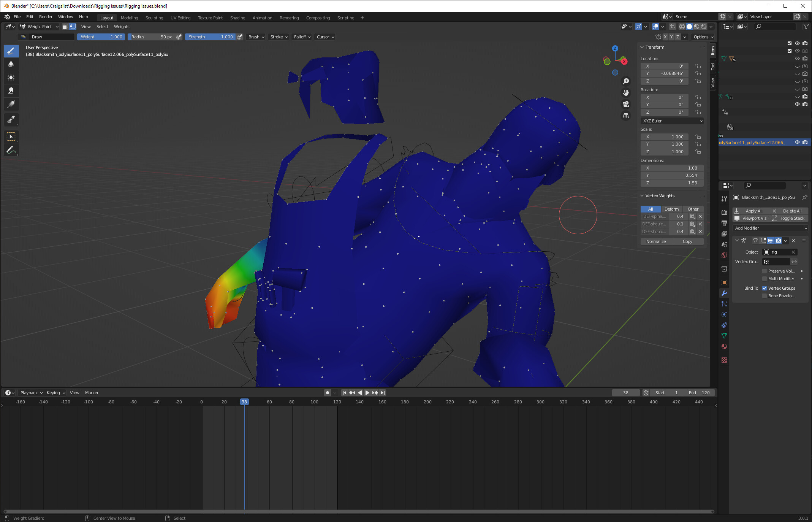Open the Object Data properties tab
The width and height of the screenshot is (812, 522).
pos(724,336)
